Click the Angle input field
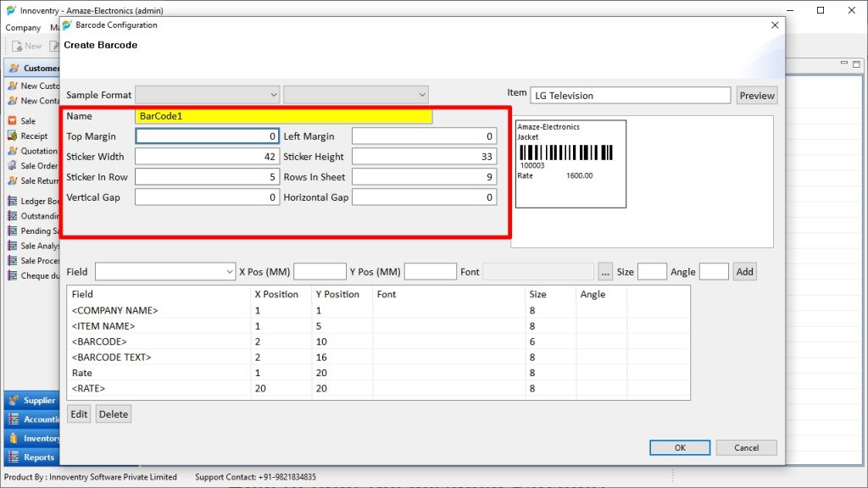Image resolution: width=868 pixels, height=488 pixels. point(714,272)
